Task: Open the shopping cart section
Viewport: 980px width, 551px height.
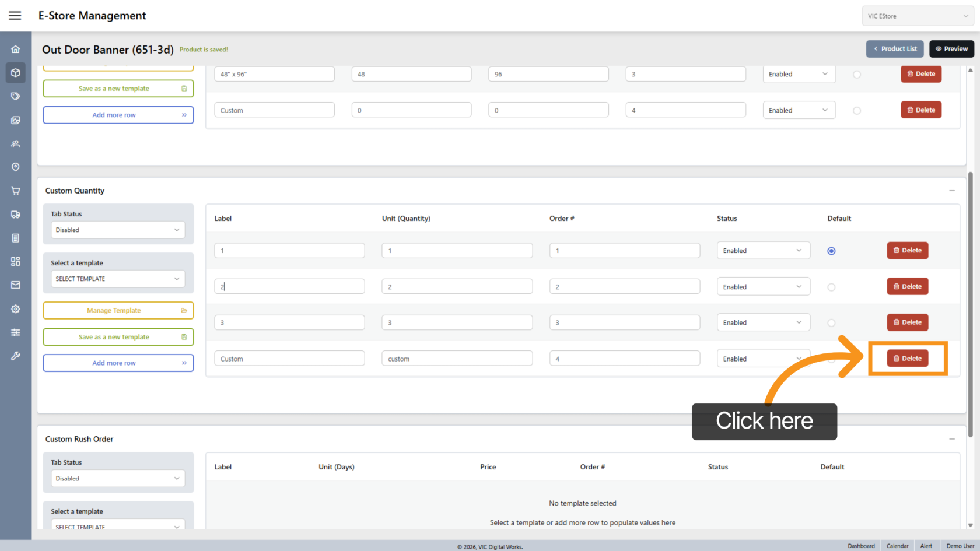Action: coord(16,191)
